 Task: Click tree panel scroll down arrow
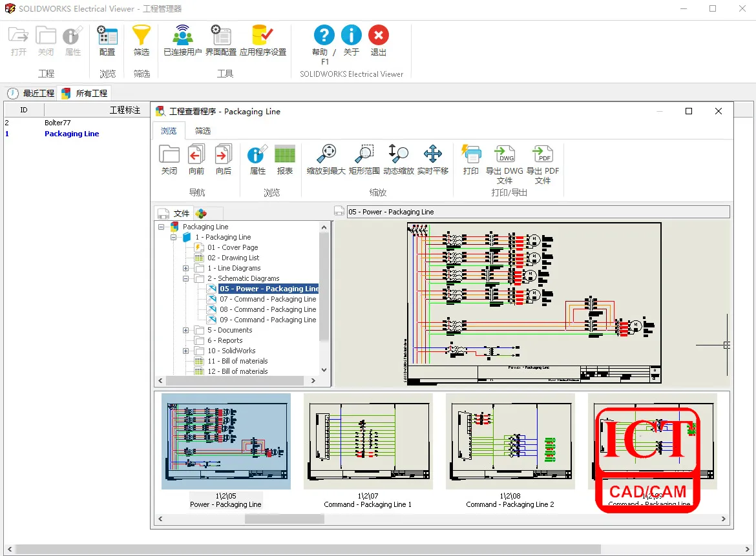[324, 370]
